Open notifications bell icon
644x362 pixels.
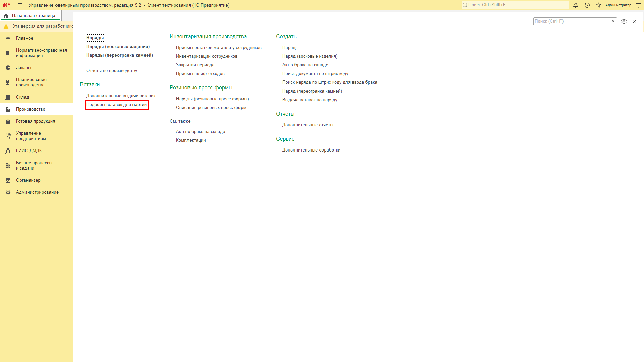(x=576, y=5)
